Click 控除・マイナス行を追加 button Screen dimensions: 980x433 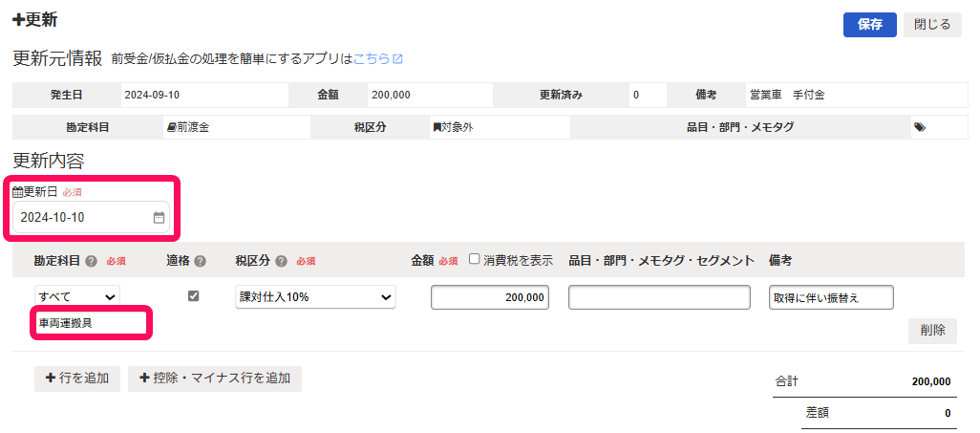(x=215, y=379)
